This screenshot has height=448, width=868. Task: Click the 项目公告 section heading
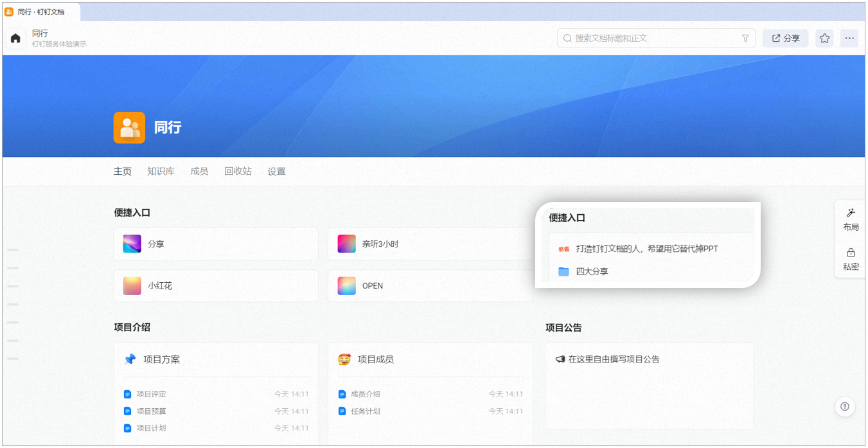[x=563, y=327]
